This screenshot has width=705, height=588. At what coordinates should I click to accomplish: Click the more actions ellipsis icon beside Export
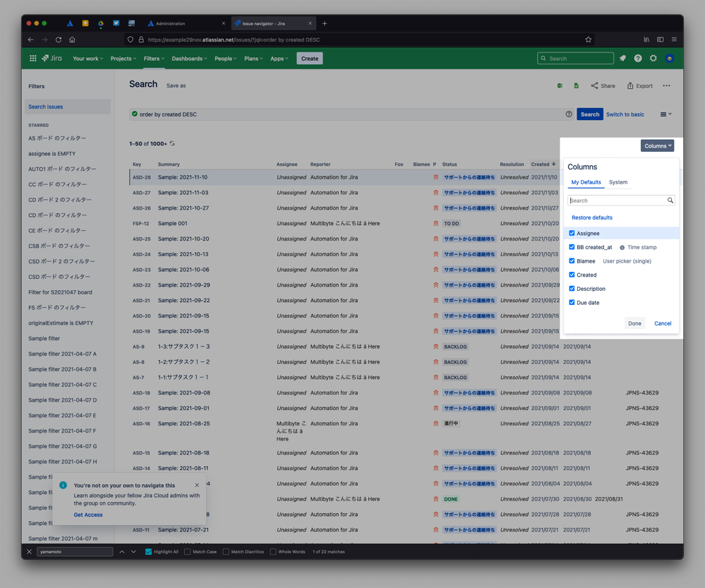(x=666, y=85)
